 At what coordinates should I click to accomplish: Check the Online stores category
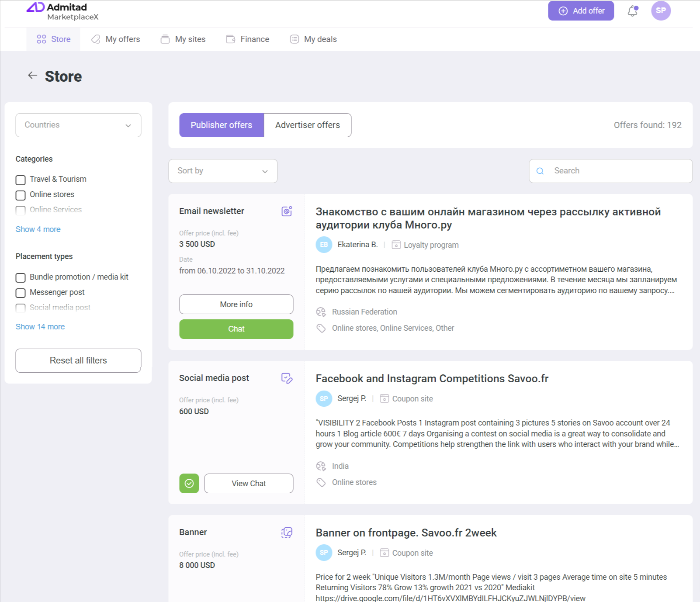coord(21,195)
